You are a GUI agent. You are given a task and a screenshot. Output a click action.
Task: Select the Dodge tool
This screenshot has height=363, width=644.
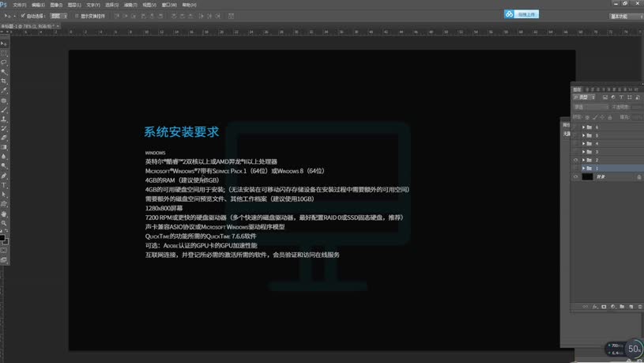click(x=4, y=167)
